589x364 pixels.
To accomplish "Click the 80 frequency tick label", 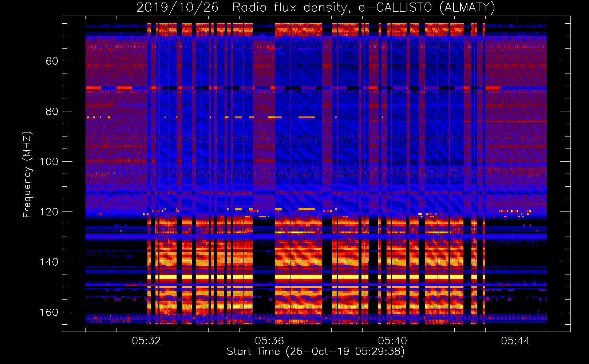I will pos(52,111).
